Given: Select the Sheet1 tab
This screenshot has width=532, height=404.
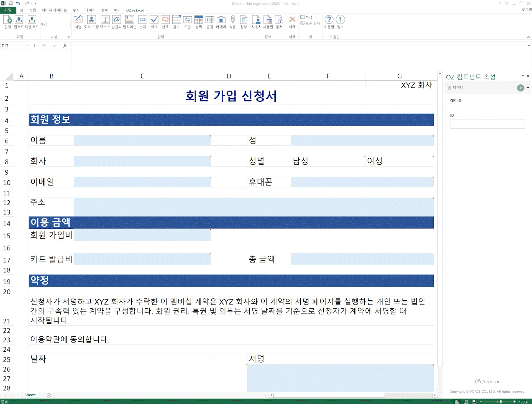Looking at the screenshot, I should point(30,395).
